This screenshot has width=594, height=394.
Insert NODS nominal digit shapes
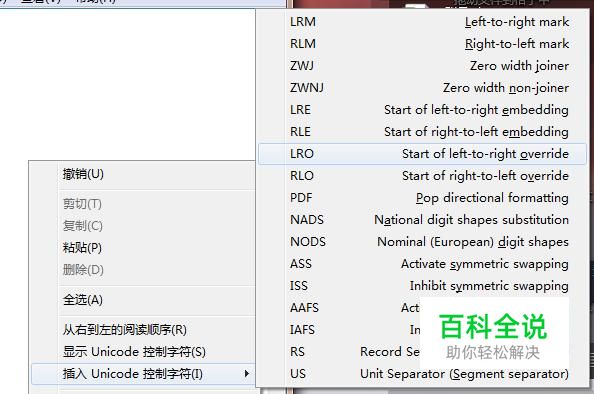(x=422, y=242)
